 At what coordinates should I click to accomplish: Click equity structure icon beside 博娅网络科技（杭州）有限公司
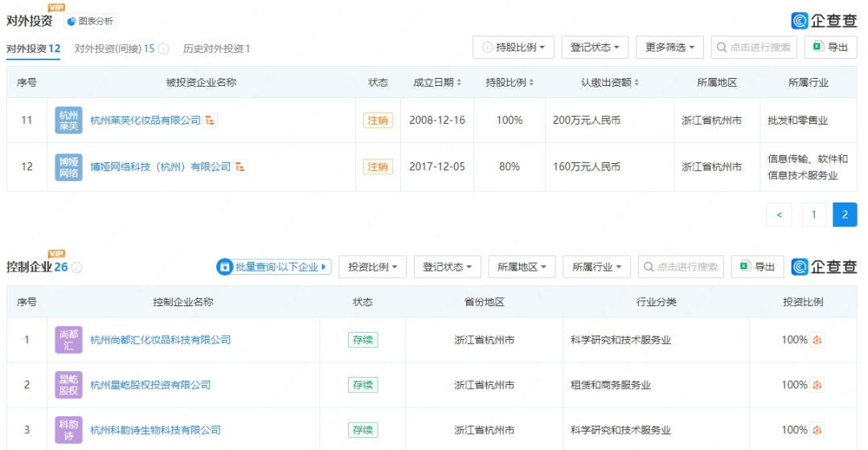[240, 167]
